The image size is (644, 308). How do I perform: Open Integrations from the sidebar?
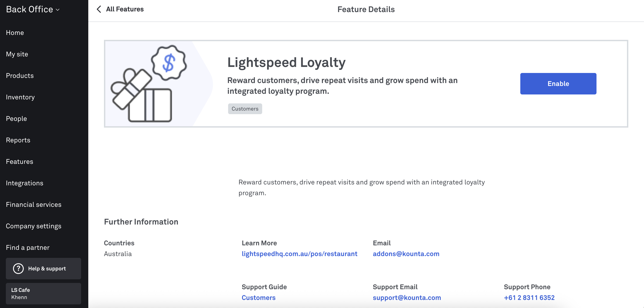pos(24,183)
